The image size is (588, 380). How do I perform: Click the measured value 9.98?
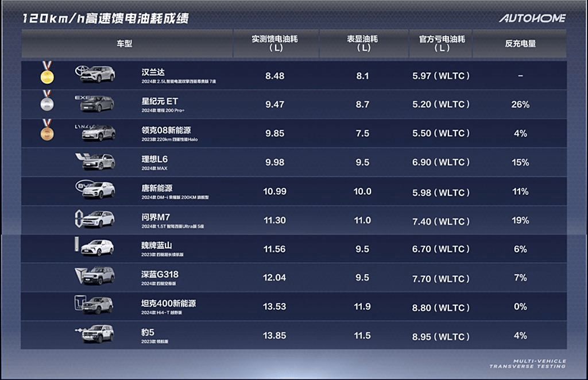[x=275, y=162]
